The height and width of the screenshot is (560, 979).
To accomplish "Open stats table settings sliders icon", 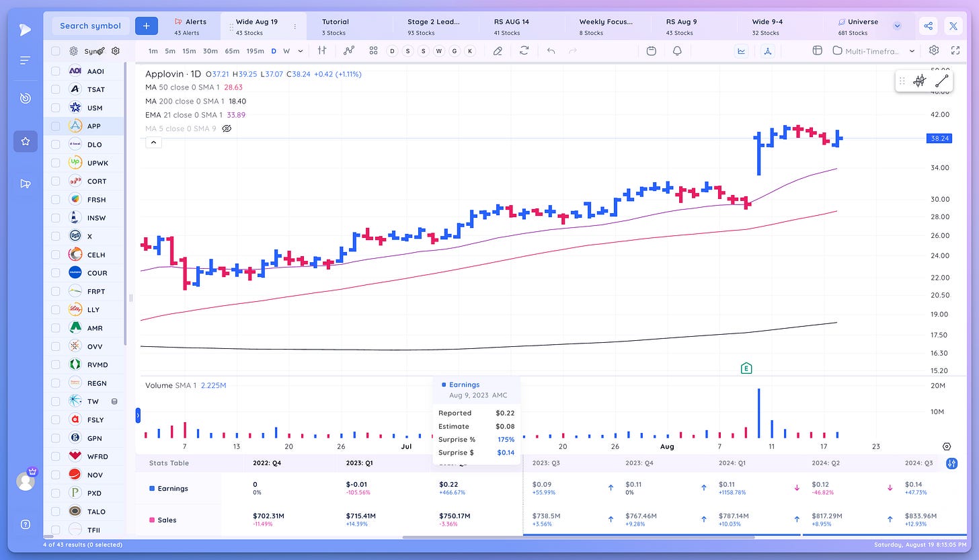I will pos(951,463).
